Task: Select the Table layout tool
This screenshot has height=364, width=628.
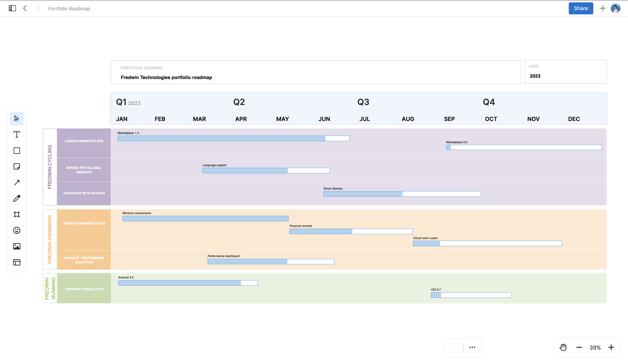Action: point(17,262)
